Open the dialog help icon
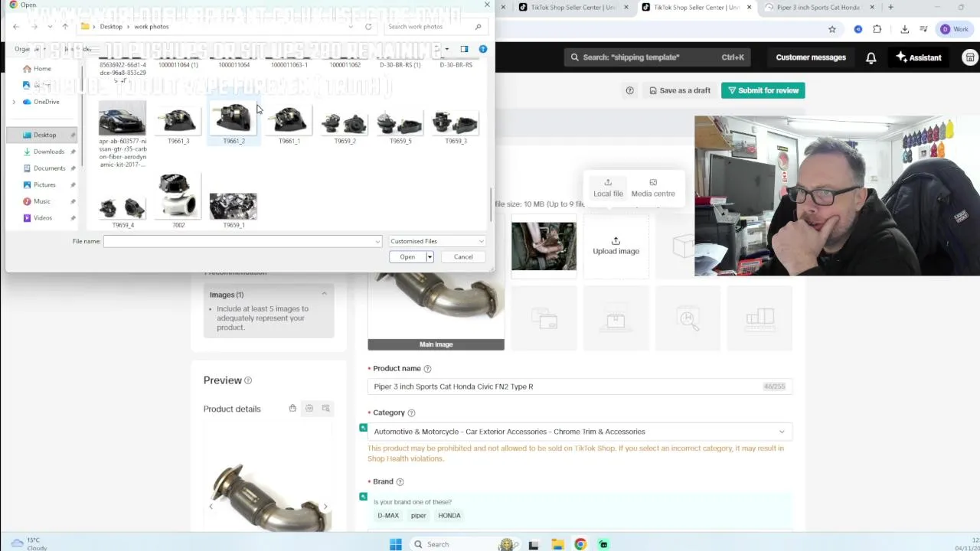The image size is (980, 551). [x=482, y=49]
